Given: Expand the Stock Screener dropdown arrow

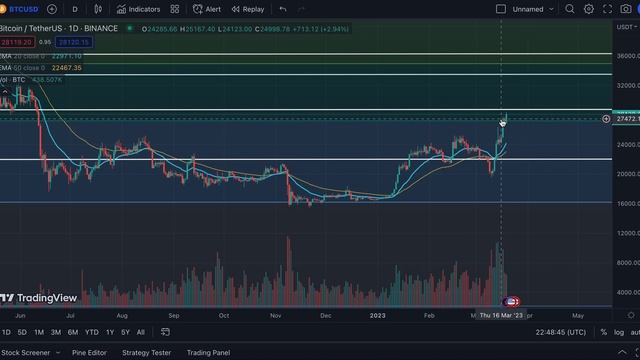Looking at the screenshot, I should click(58, 353).
